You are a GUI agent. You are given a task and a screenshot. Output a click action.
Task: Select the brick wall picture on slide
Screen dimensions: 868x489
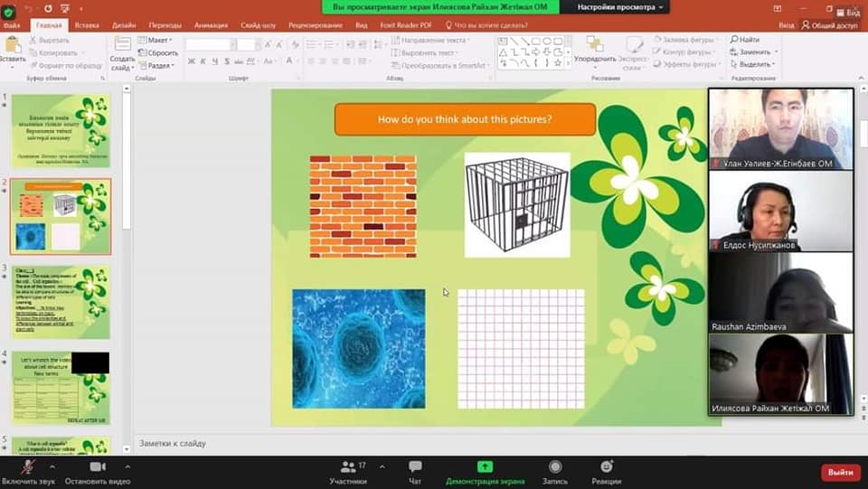[363, 206]
